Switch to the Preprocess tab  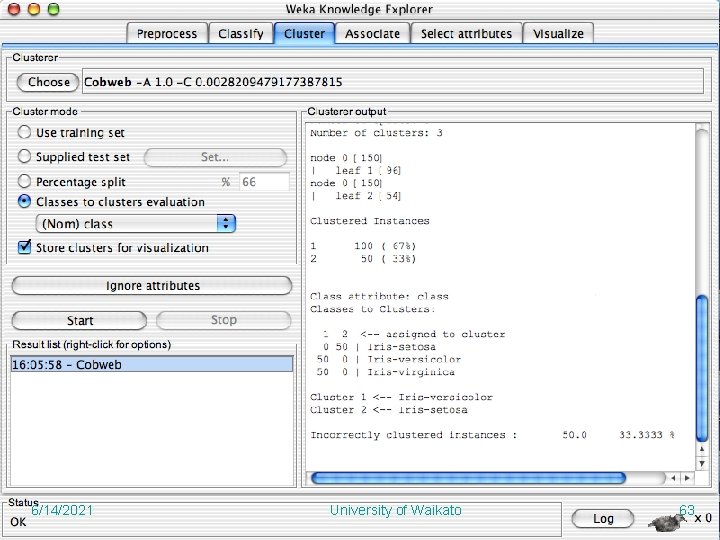167,34
